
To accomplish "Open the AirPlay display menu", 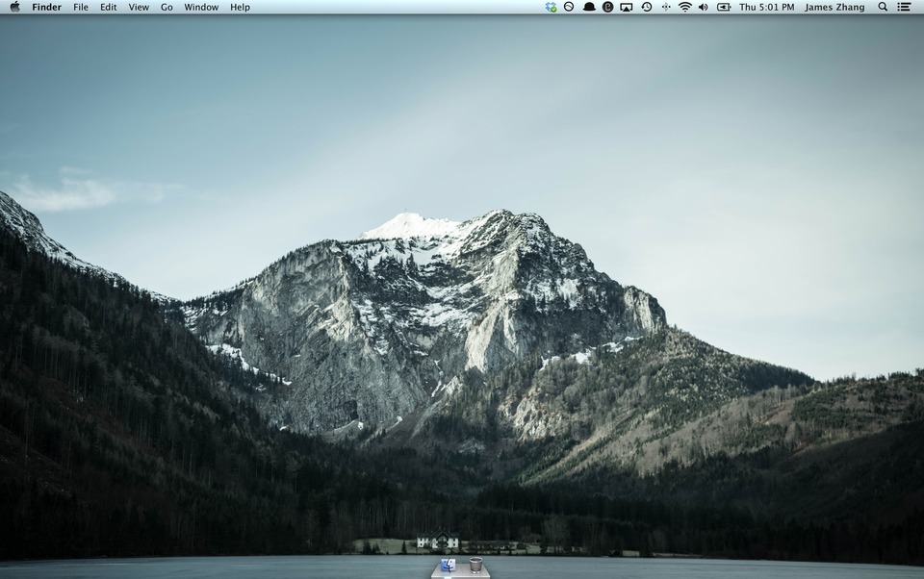I will click(x=627, y=7).
